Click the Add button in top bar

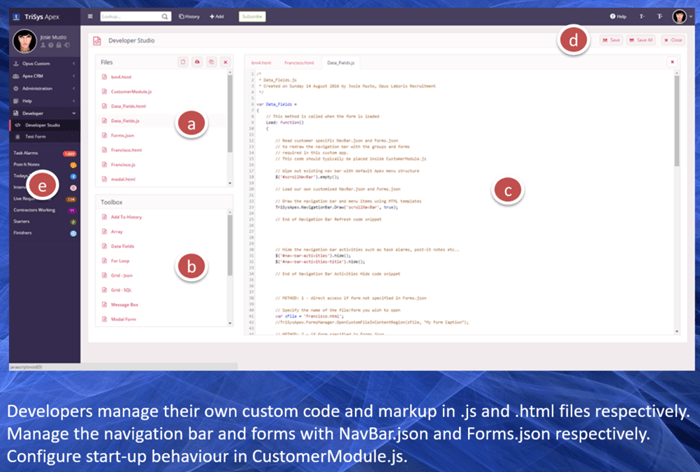(x=217, y=17)
